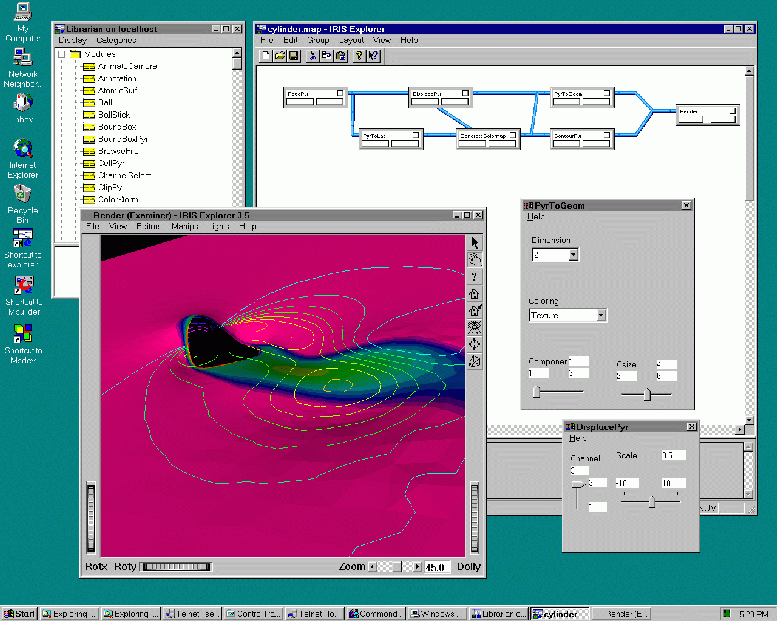
Task: Click the Seek icon in Render toolbar
Action: pos(475,344)
